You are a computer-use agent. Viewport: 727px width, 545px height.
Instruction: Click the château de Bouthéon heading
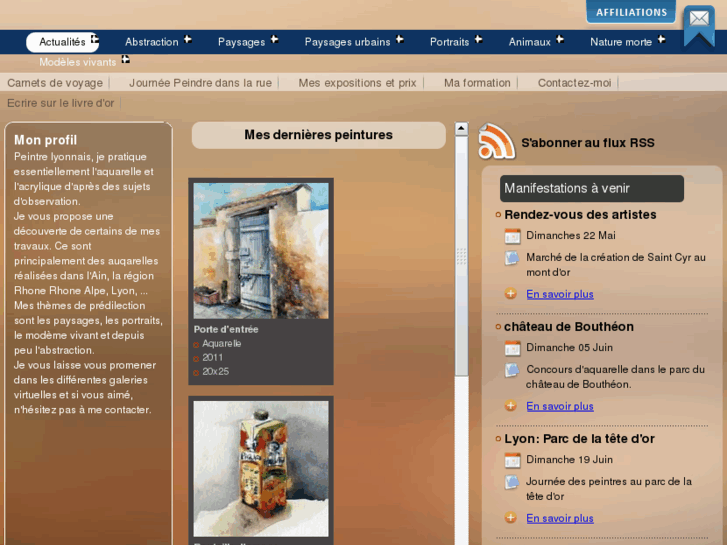click(569, 327)
